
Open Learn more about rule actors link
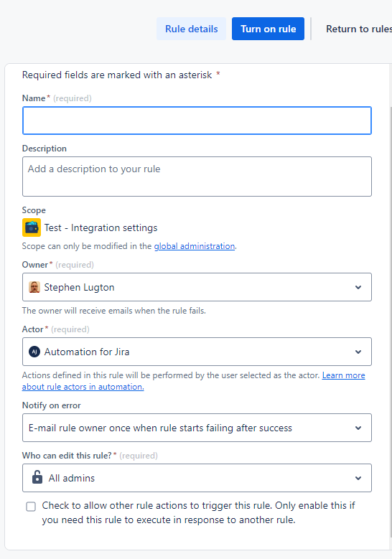(x=193, y=381)
